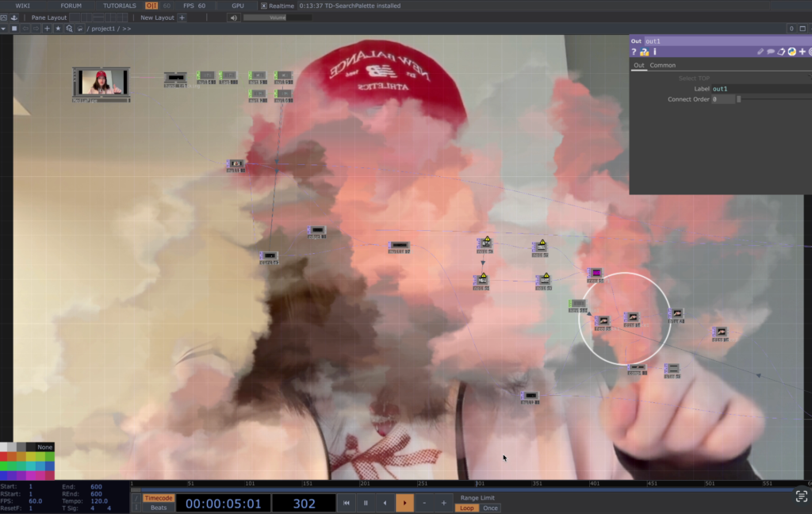Viewport: 812px width, 514px height.
Task: Set Range Limit to Once
Action: point(490,508)
